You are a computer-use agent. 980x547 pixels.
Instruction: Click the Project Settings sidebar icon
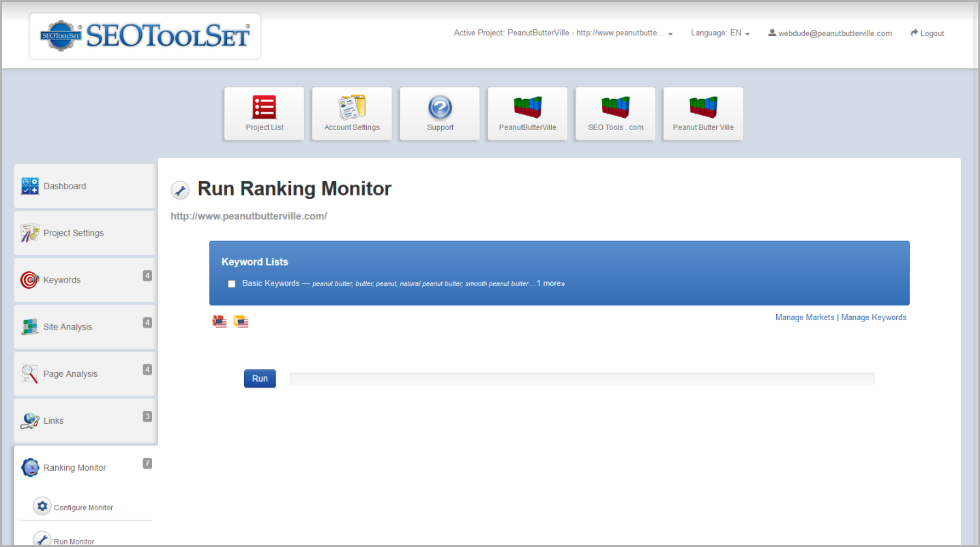pos(30,233)
